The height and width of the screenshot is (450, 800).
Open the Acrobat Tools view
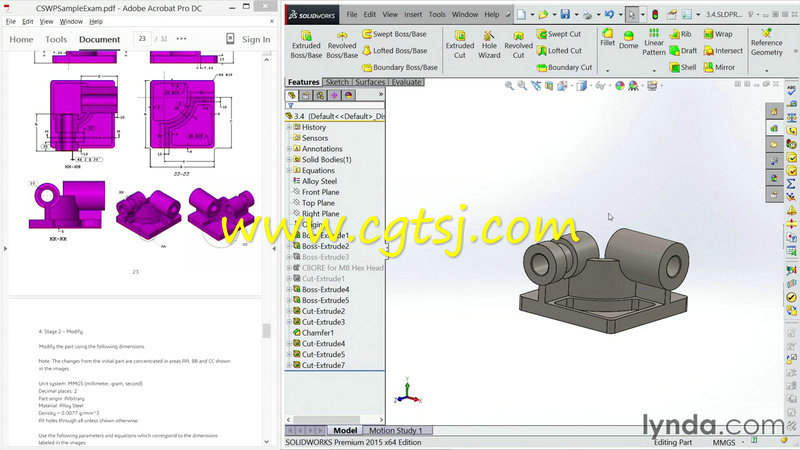[56, 39]
